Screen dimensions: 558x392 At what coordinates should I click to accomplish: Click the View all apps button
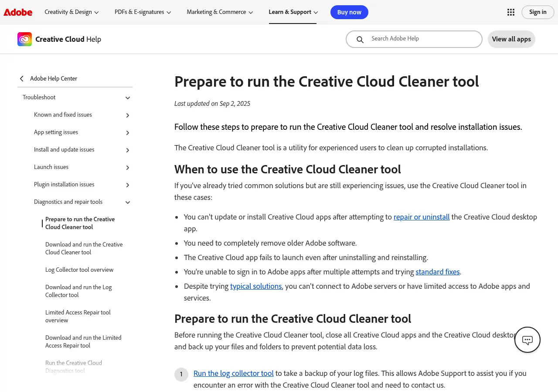click(511, 39)
